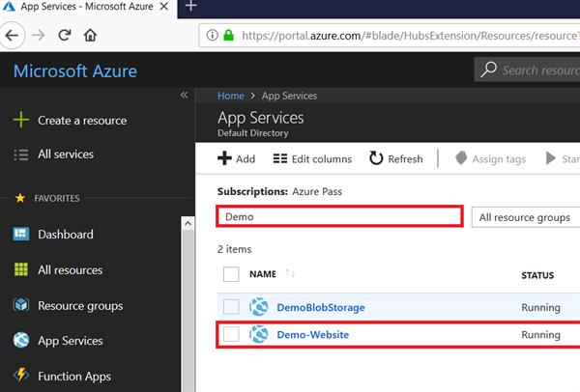Viewport: 580px width, 392px height.
Task: Open App Services in the sidebar
Action: coord(70,341)
